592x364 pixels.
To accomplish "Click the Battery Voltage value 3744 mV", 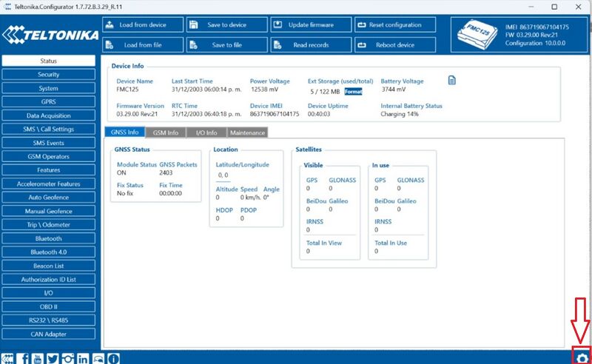I will [x=394, y=89].
